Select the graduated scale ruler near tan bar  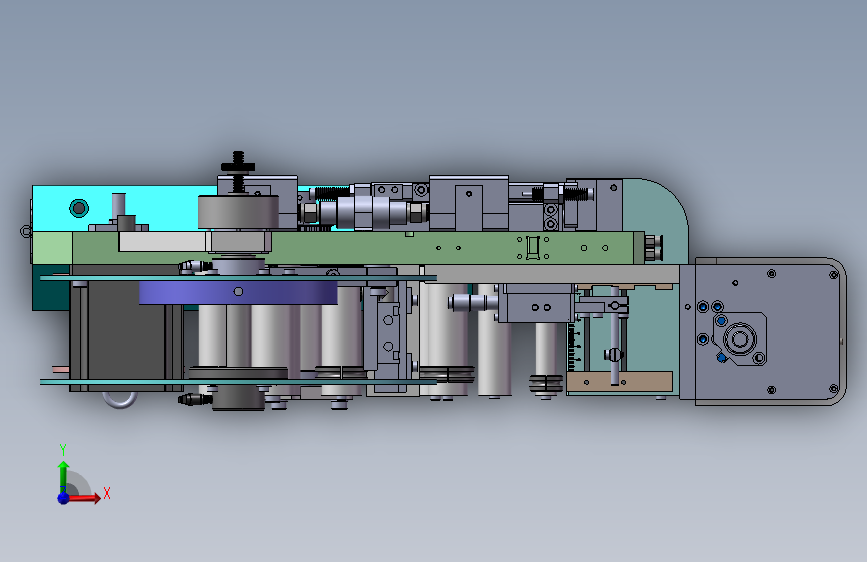572,346
